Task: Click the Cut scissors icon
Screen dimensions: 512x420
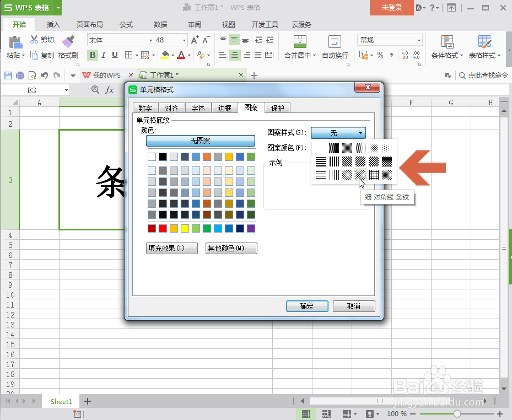Action: (34, 40)
